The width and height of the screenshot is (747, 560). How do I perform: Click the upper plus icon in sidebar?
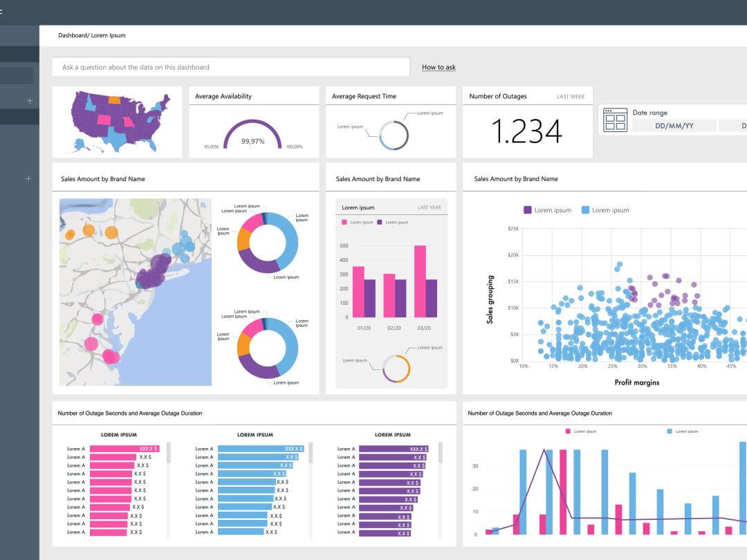coord(30,100)
